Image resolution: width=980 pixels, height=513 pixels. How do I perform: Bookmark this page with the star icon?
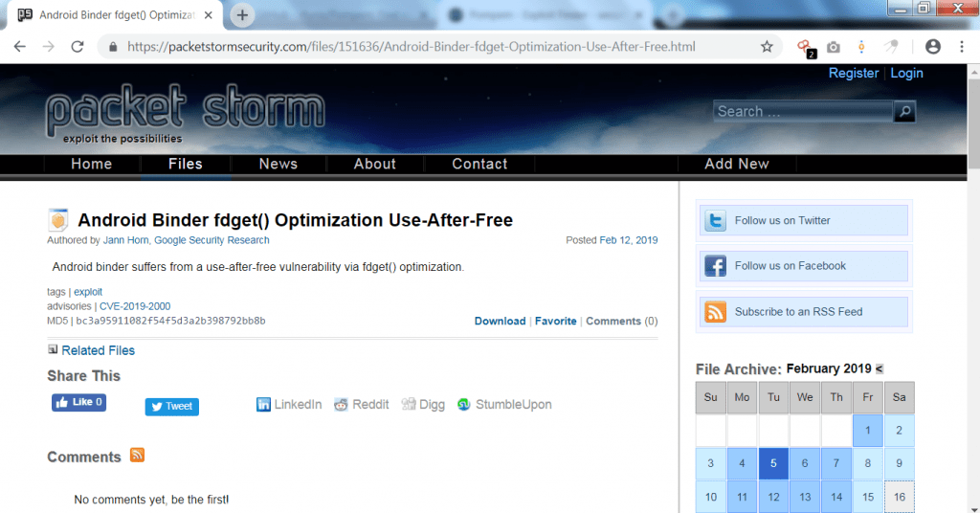coord(767,47)
